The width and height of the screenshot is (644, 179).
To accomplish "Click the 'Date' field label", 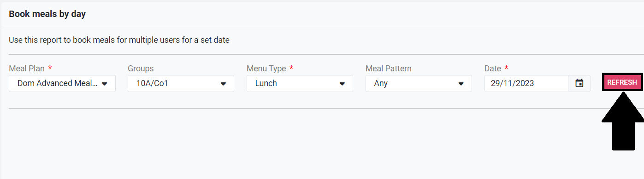I will (x=492, y=69).
